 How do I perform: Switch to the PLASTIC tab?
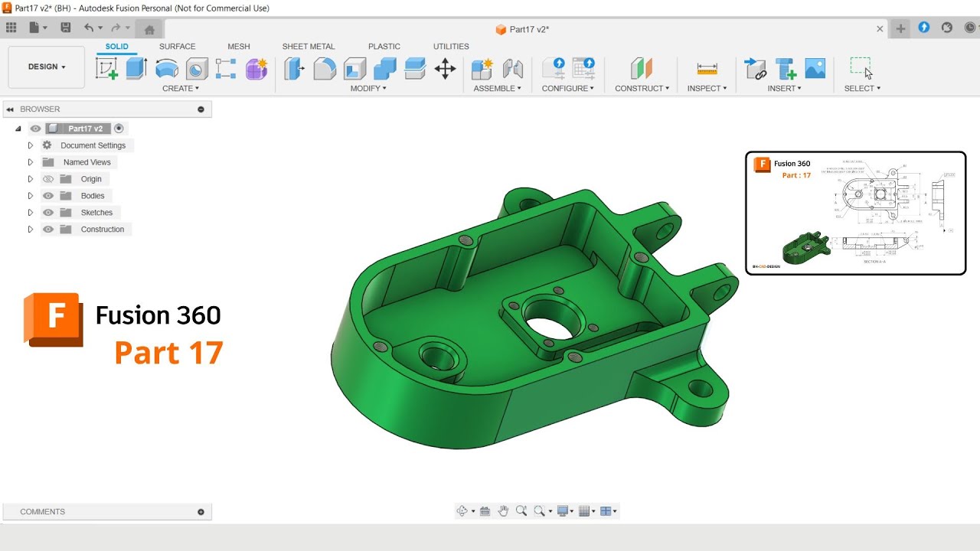[x=384, y=47]
